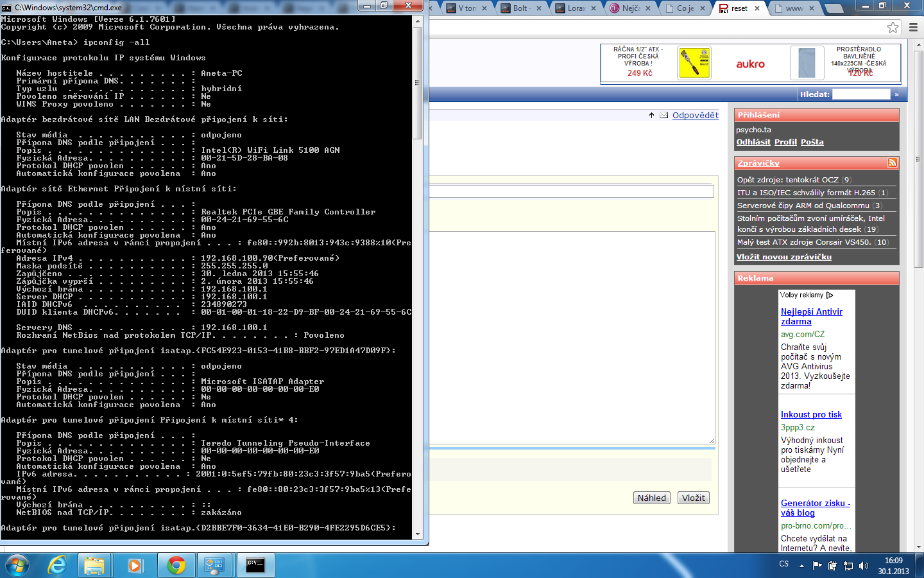
Task: Click the network icon in the system tray
Action: coord(848,566)
